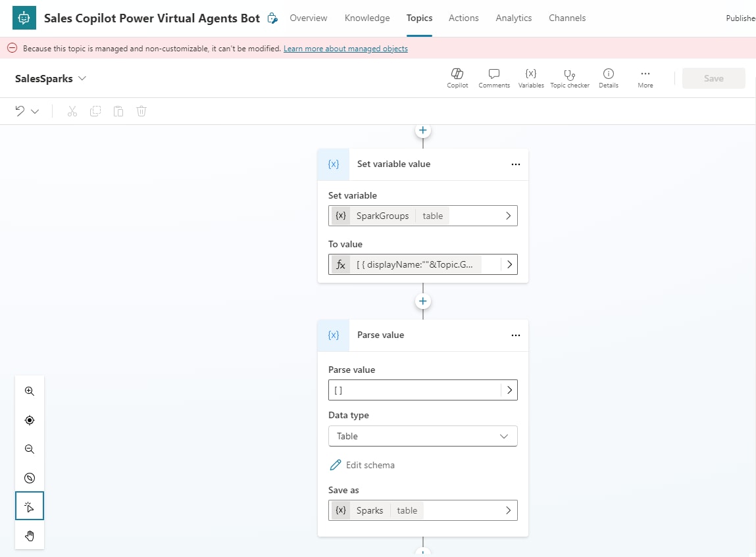
Task: Open the Variables panel
Action: 530,78
